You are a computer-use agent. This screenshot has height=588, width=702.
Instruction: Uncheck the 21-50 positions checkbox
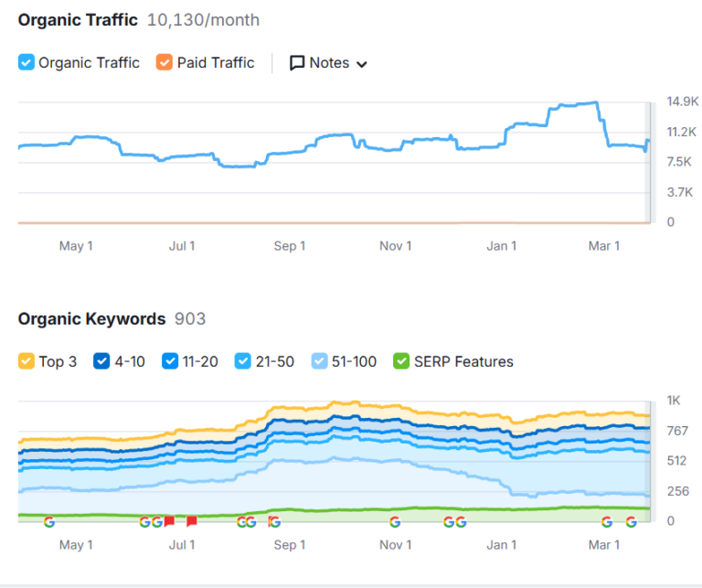[x=242, y=361]
